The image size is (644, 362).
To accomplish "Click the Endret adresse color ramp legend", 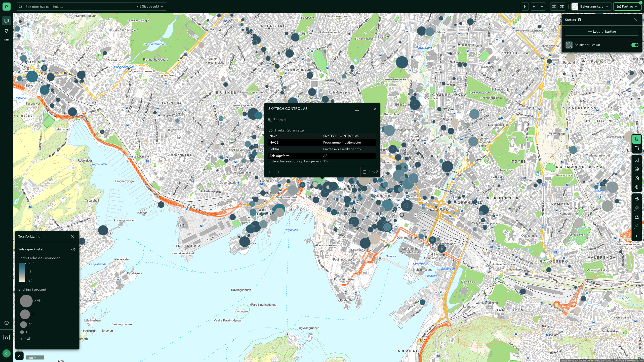I will pos(22,272).
